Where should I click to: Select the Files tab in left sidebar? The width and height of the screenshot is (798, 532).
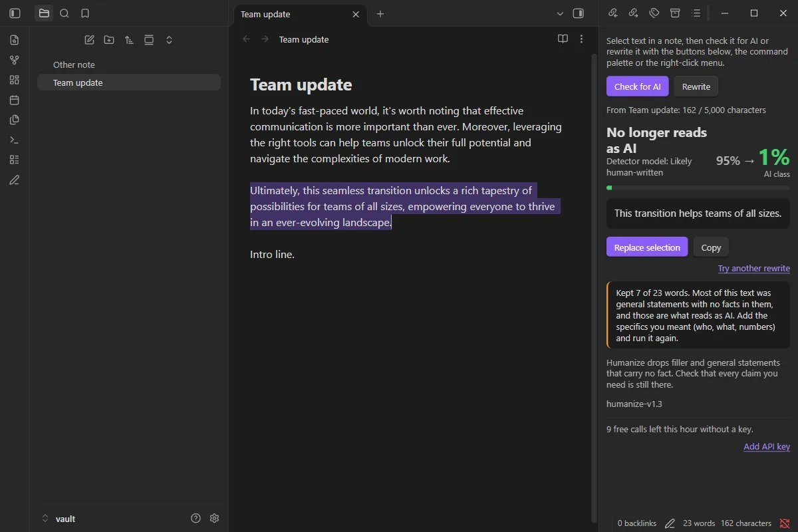tap(44, 13)
